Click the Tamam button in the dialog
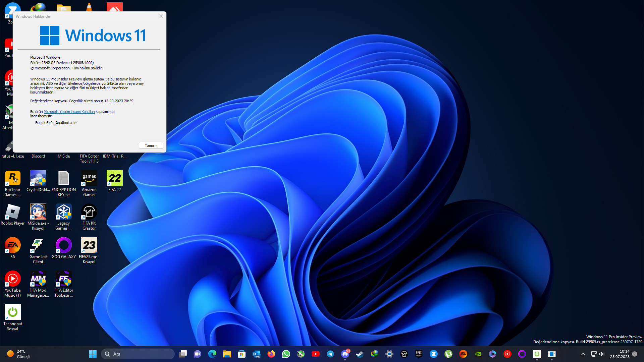The image size is (644, 362). click(x=151, y=145)
